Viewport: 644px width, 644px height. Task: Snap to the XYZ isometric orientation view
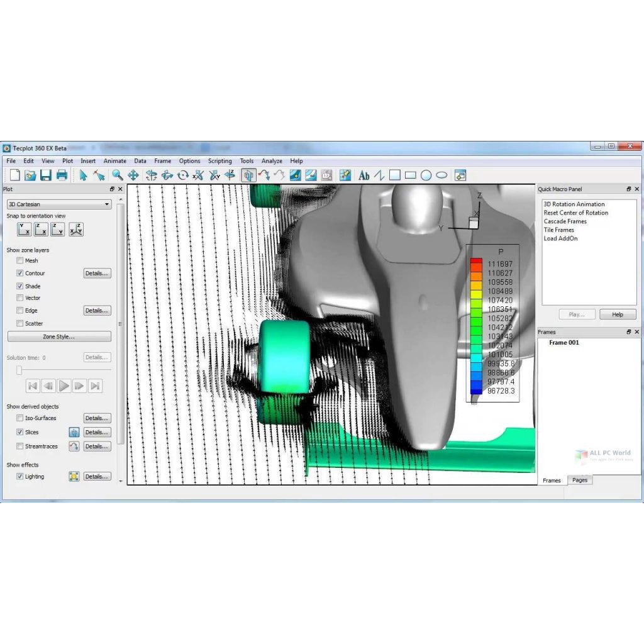coord(76,230)
